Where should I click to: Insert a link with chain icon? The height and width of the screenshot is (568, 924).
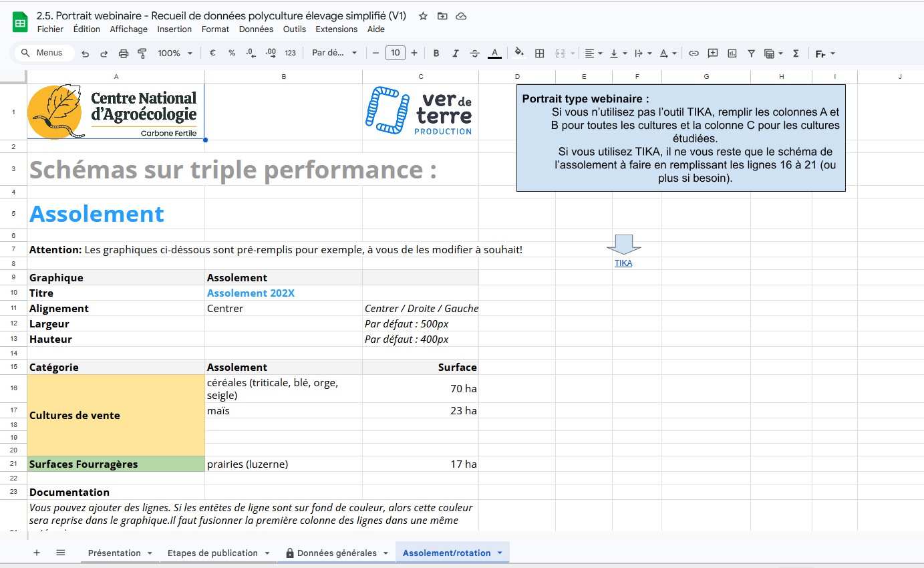pyautogui.click(x=694, y=53)
